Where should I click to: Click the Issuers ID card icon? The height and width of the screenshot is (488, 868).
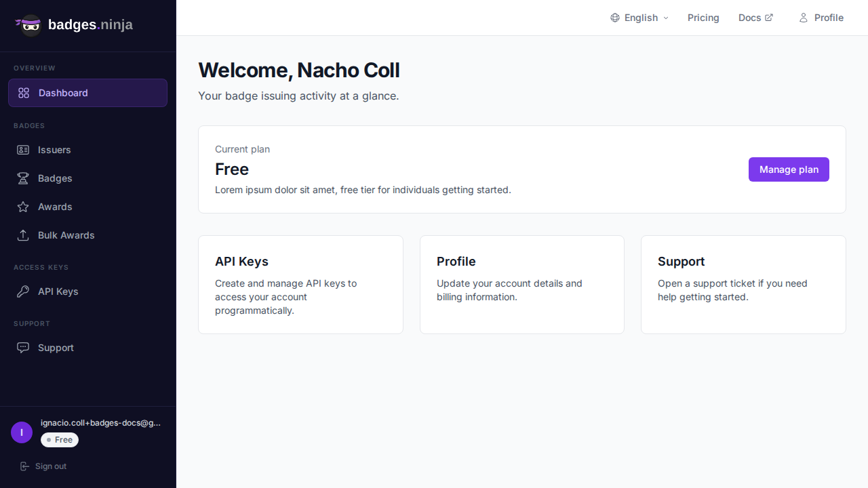coord(23,150)
